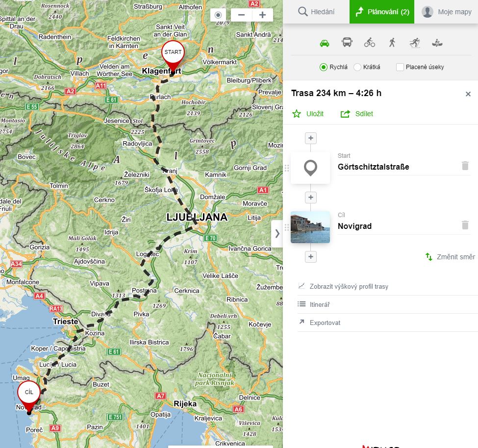
Task: Open the Moje mapy tab
Action: click(x=447, y=12)
